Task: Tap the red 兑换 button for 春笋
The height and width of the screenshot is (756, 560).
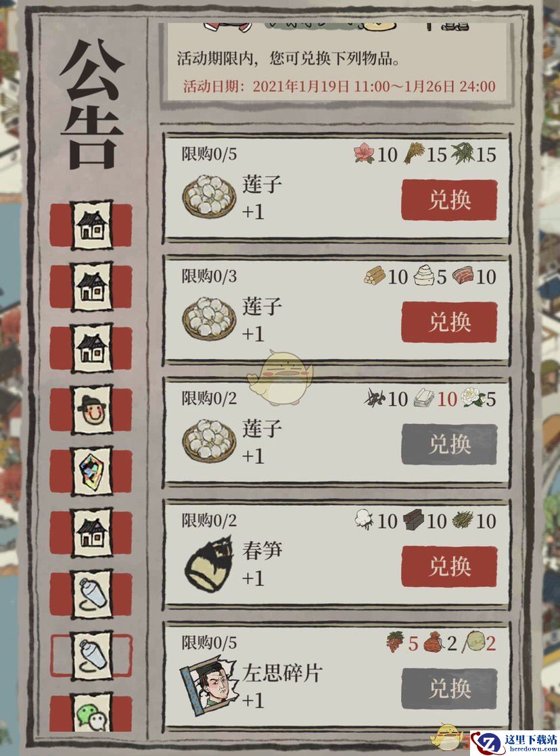Action: click(449, 566)
